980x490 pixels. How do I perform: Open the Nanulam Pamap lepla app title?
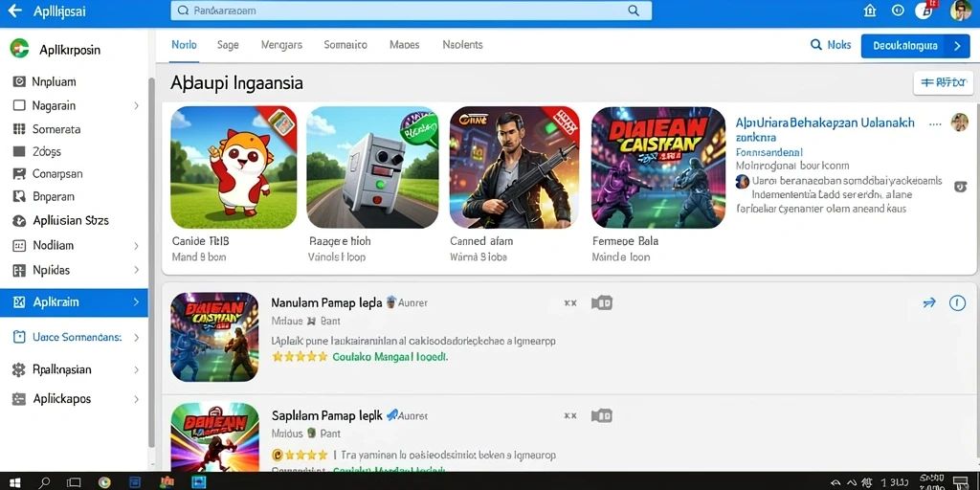pos(326,303)
